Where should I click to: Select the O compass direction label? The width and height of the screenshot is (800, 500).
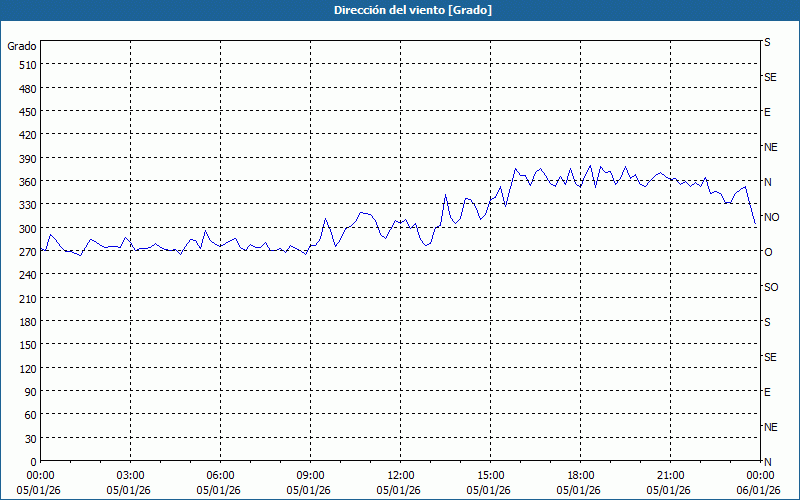[768, 252]
